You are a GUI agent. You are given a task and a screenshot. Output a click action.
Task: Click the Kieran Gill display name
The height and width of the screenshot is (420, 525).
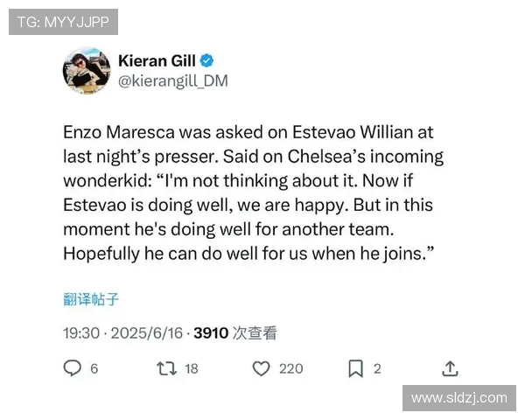(x=157, y=61)
